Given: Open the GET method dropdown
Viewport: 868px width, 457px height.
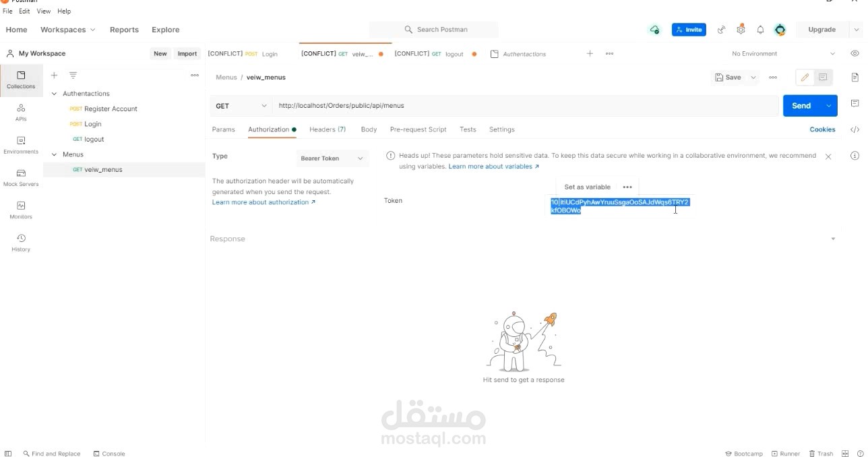Looking at the screenshot, I should 241,106.
